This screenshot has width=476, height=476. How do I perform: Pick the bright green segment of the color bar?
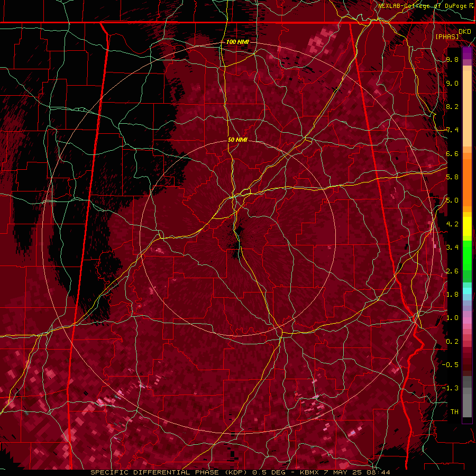tap(467, 255)
